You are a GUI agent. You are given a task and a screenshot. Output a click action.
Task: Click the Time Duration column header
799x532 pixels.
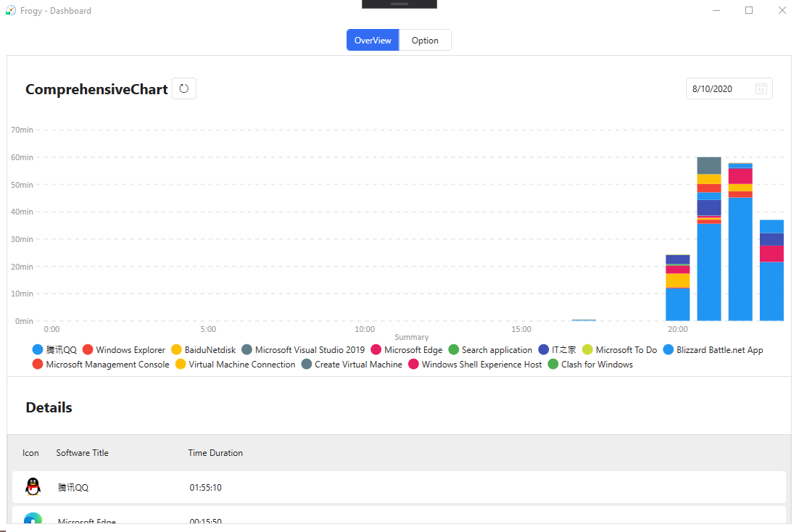tap(215, 453)
